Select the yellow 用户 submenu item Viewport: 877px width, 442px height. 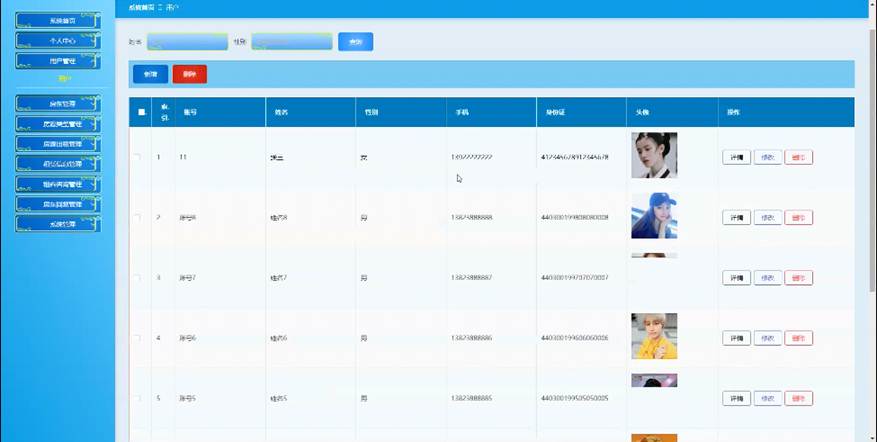[x=65, y=79]
